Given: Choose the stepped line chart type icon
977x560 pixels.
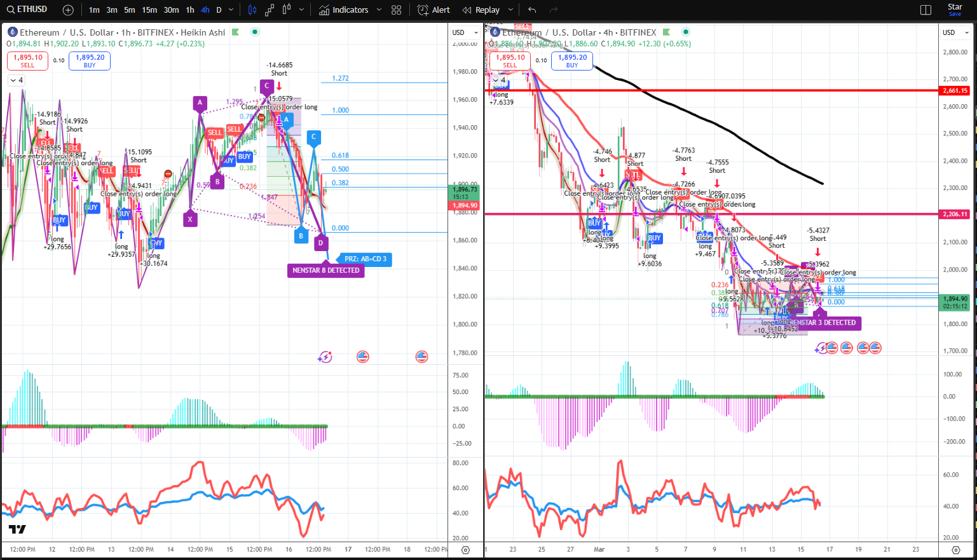Looking at the screenshot, I should pos(270,10).
